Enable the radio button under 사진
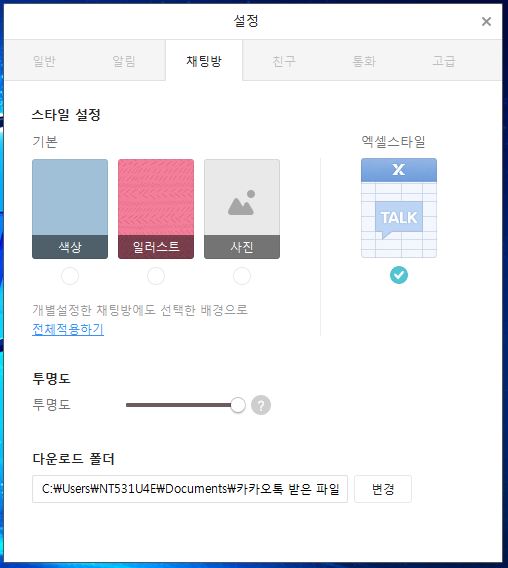 (x=242, y=276)
